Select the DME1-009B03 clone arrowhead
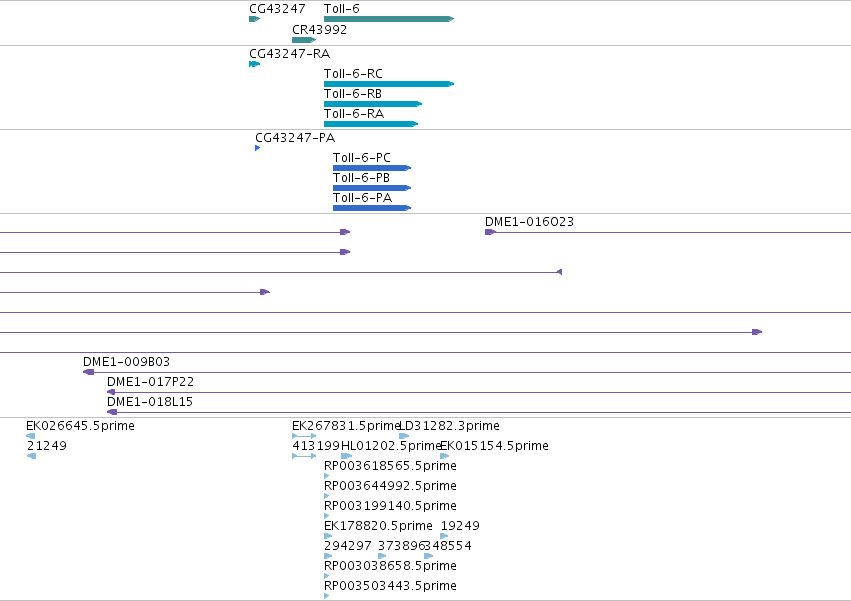The height and width of the screenshot is (601, 851). tap(88, 372)
